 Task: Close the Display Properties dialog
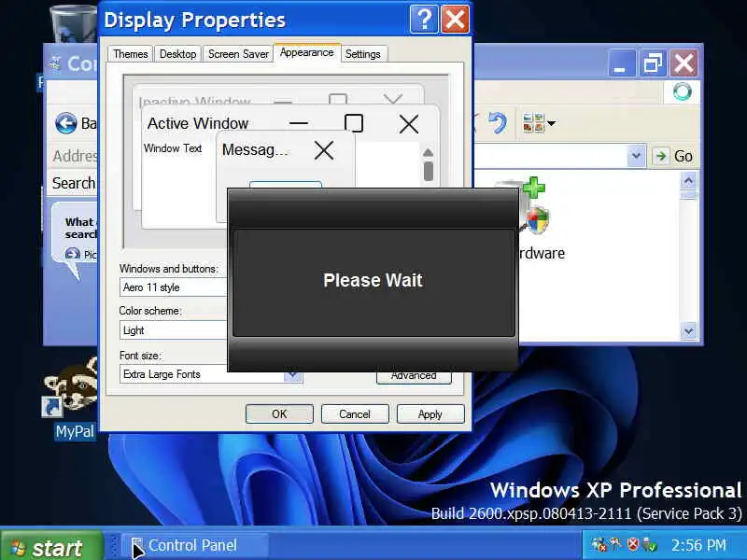click(x=455, y=20)
